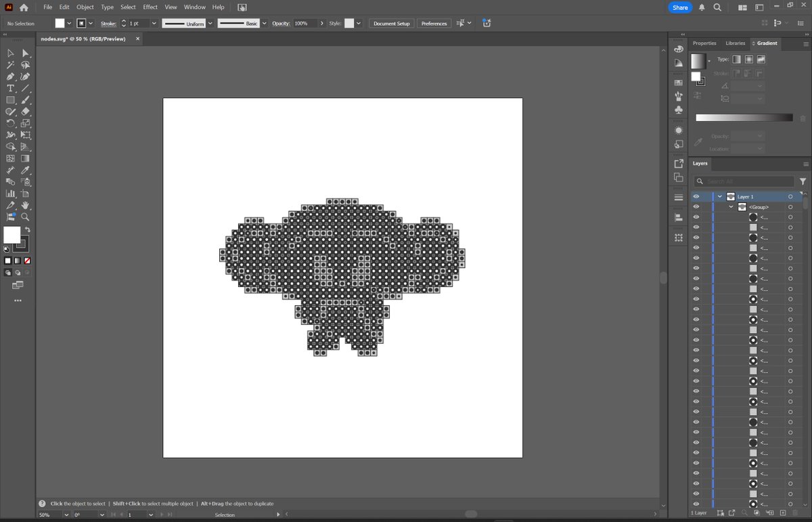
Task: Close the nodes.svg document tab
Action: tap(137, 39)
